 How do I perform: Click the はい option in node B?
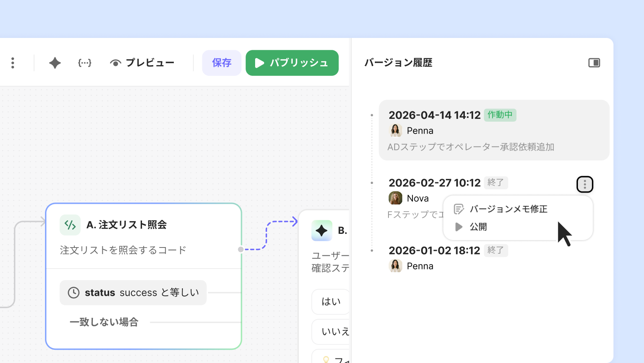331,302
